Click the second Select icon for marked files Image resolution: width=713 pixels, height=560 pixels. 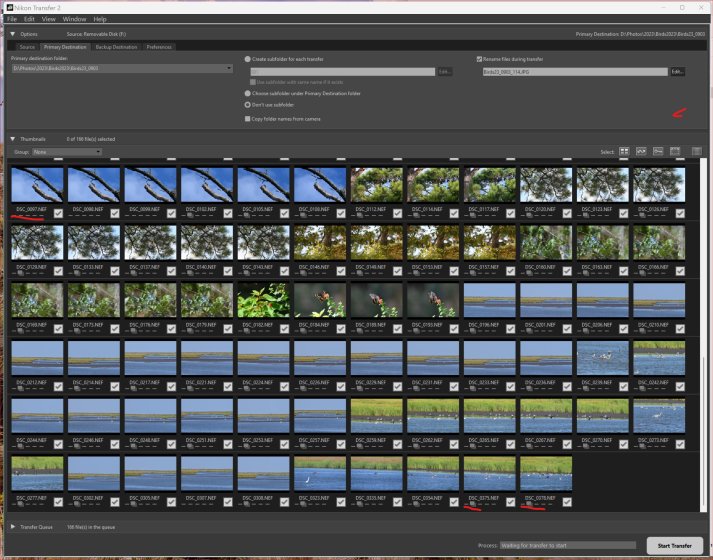[x=641, y=151]
